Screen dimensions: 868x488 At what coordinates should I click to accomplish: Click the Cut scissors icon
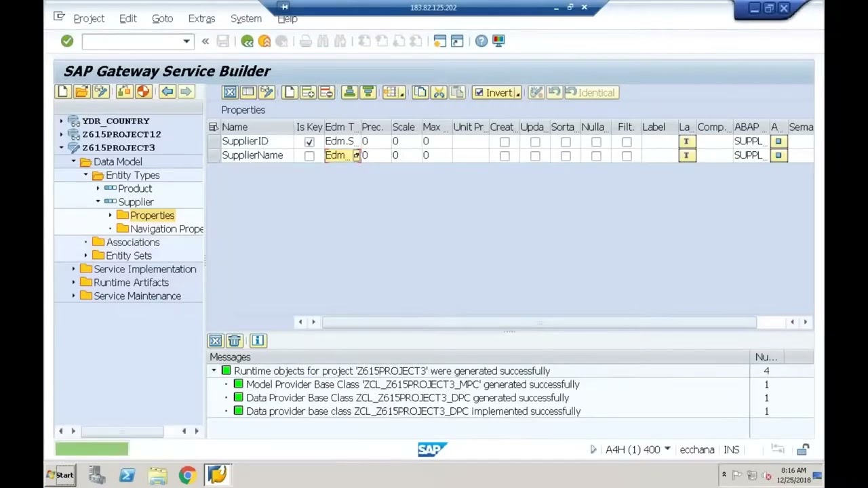pos(439,93)
